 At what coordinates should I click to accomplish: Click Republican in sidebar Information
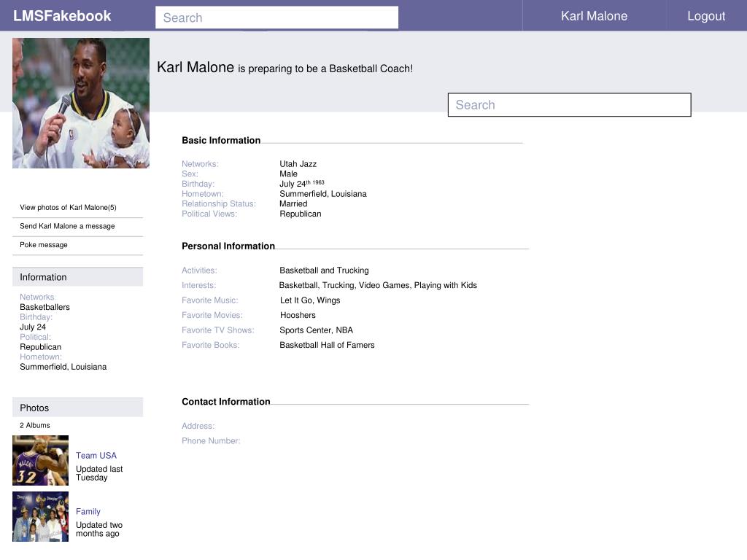point(41,347)
